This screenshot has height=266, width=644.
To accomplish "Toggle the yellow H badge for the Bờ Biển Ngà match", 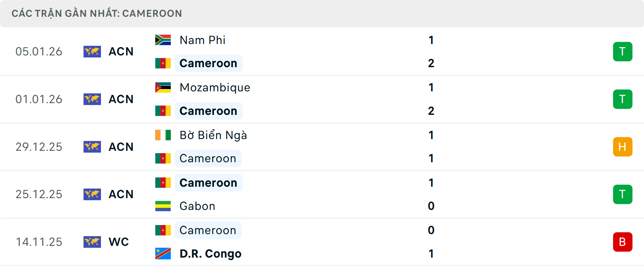I will pyautogui.click(x=623, y=146).
